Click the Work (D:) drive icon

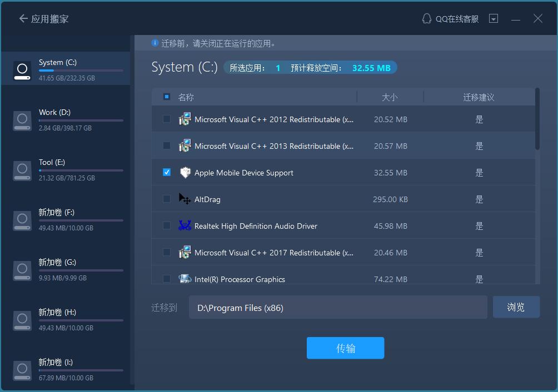click(22, 121)
